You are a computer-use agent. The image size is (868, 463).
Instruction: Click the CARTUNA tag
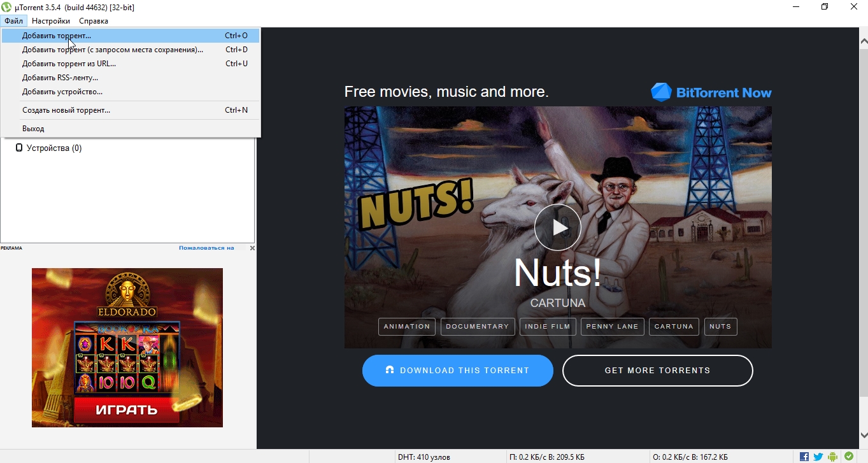(x=674, y=327)
